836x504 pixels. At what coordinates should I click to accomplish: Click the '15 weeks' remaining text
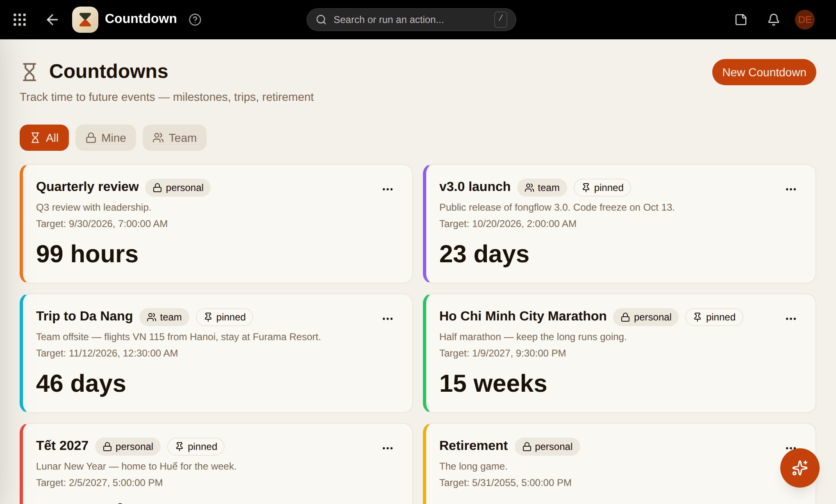pos(493,383)
